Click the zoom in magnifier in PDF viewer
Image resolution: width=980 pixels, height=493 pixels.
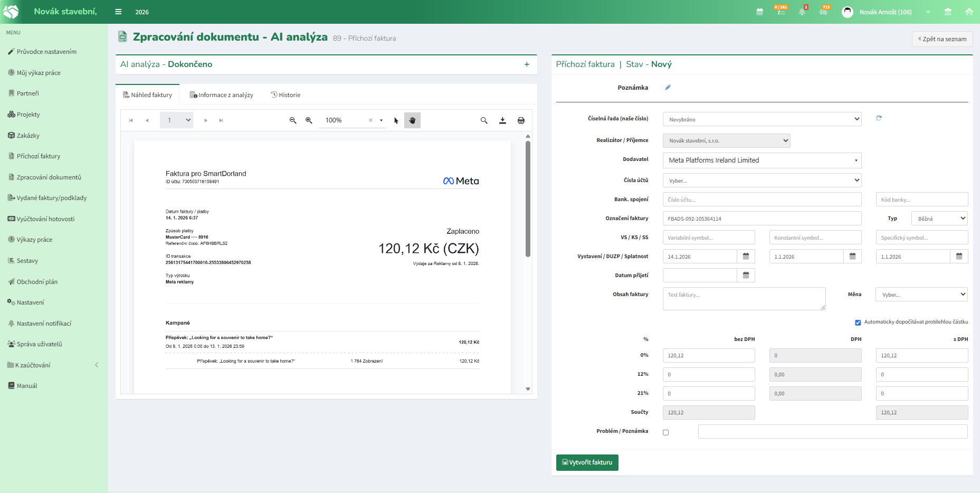[309, 120]
